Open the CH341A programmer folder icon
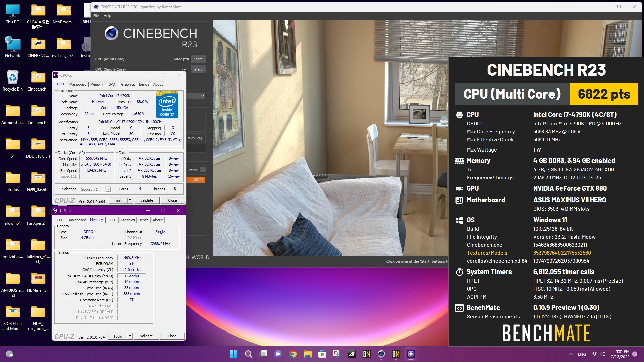 (38, 16)
